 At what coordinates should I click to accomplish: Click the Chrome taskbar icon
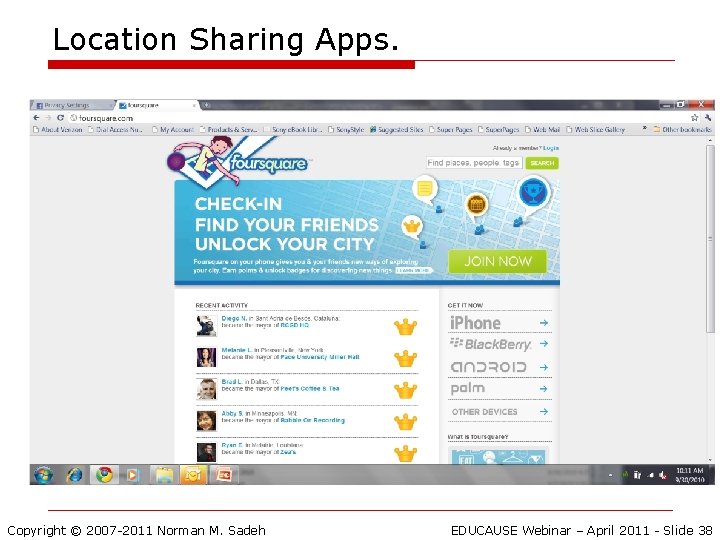[x=104, y=475]
